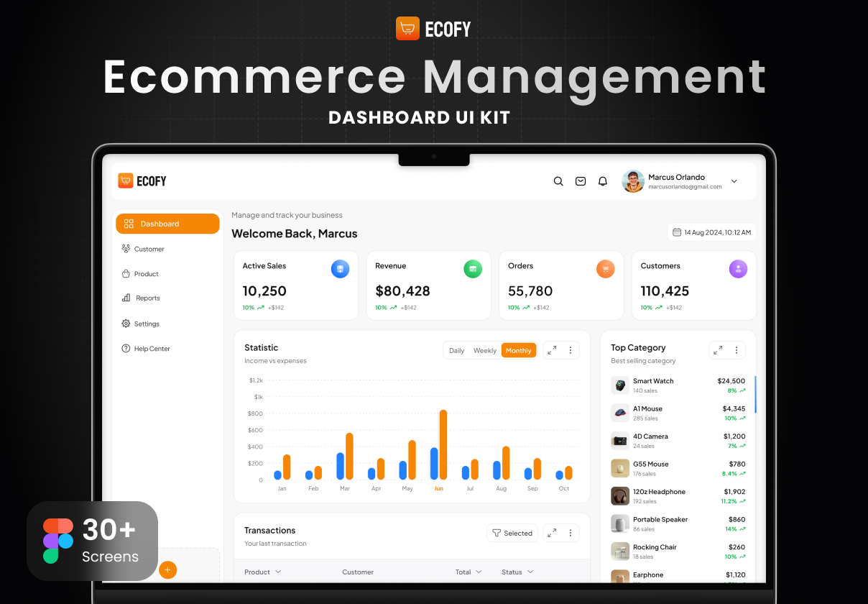
Task: Click the calendar date chip showing 14 Aug 2024
Action: (x=711, y=232)
